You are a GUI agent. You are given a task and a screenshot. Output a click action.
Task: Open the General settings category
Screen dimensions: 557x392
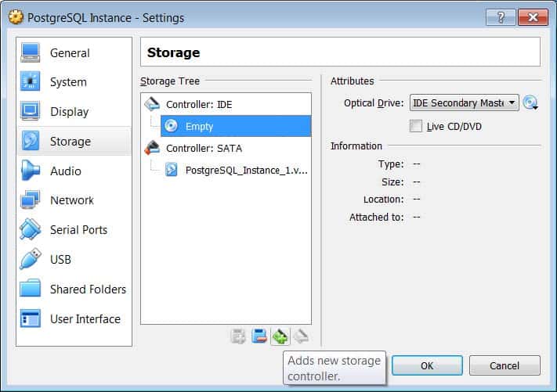pyautogui.click(x=74, y=53)
